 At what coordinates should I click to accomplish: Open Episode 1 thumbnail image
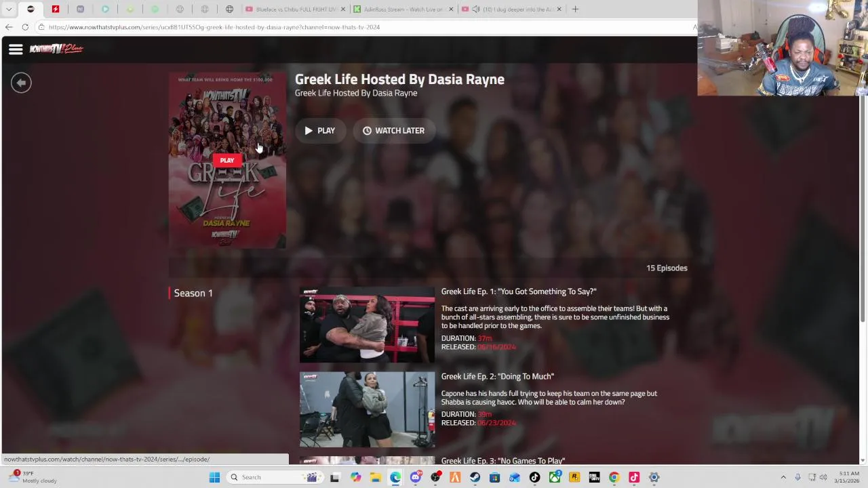[367, 325]
